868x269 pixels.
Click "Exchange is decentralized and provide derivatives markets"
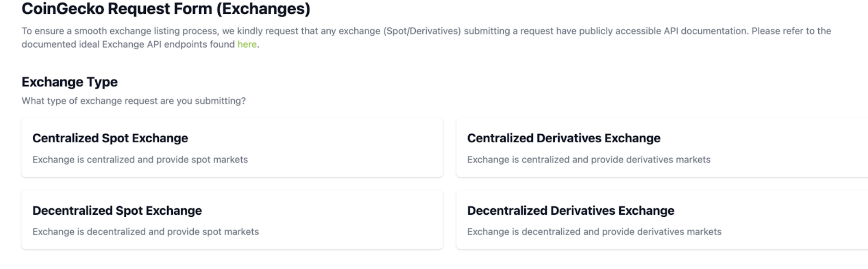594,232
